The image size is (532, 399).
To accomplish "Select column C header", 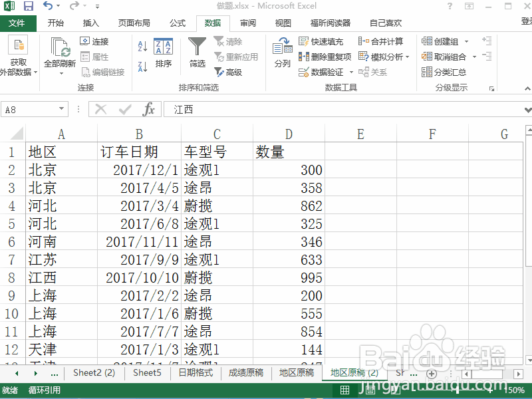I will pyautogui.click(x=217, y=134).
